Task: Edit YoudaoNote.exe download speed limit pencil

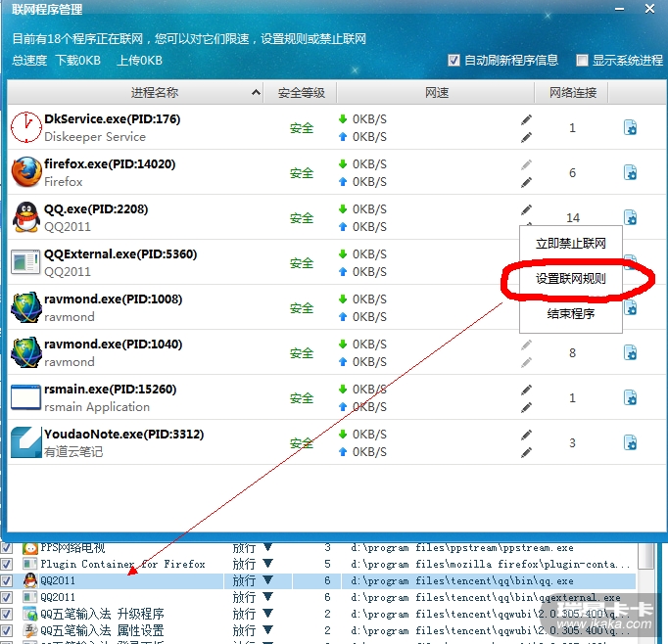Action: 526,435
